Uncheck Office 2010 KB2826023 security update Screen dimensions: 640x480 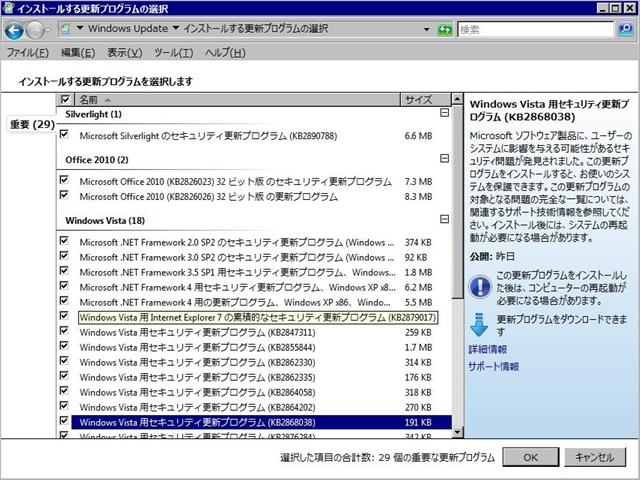click(64, 180)
